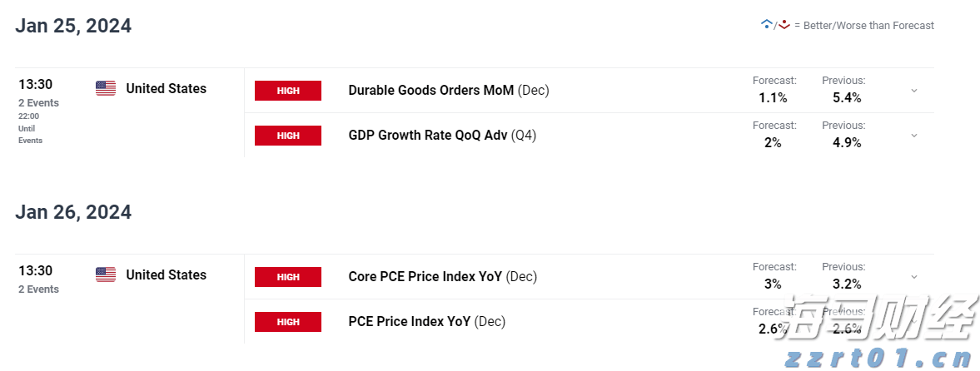Click the US flag in the Jan 25 row
980x371 pixels.
tap(106, 88)
